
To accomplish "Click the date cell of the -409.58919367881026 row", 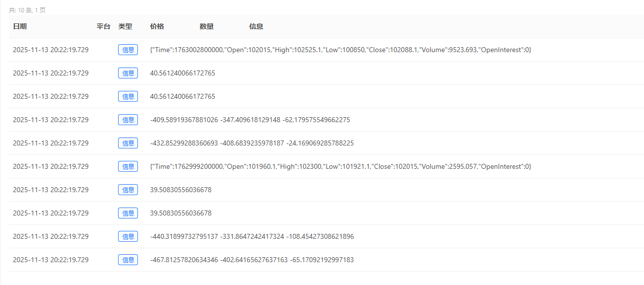I will coord(51,120).
